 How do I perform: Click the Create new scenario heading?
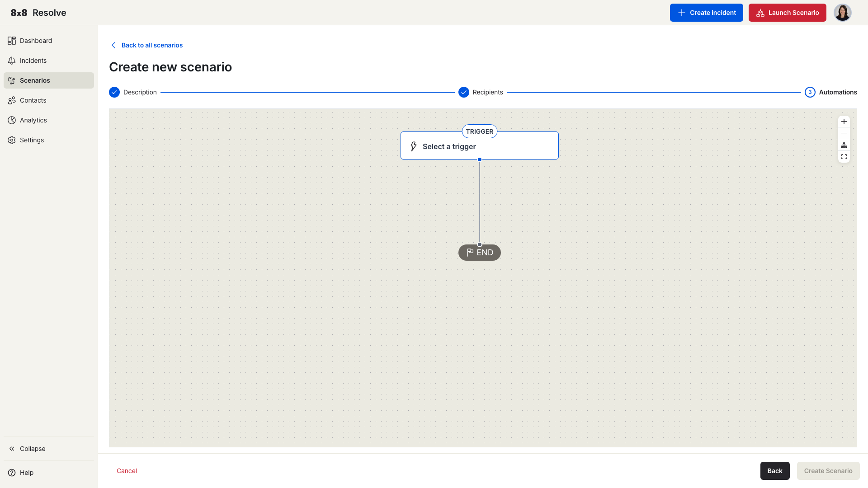click(x=170, y=67)
